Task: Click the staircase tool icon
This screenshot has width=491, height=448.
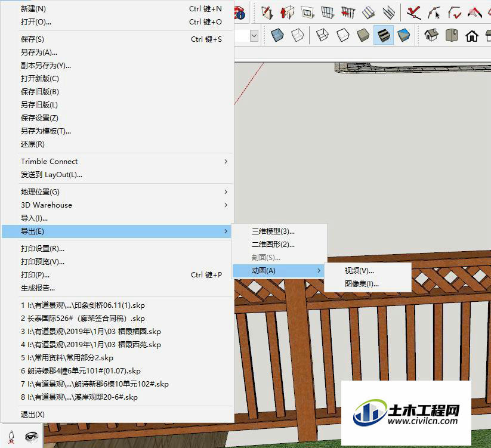Action: pyautogui.click(x=368, y=13)
